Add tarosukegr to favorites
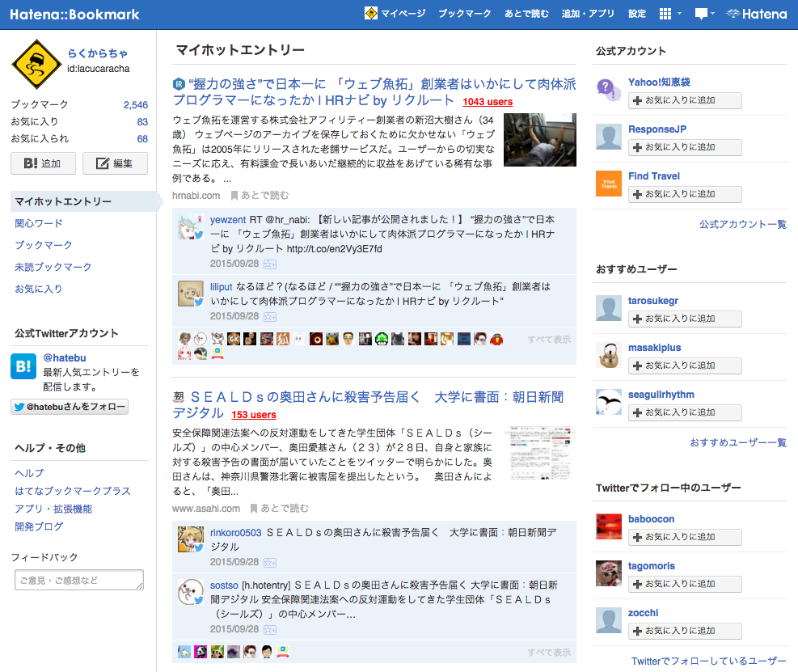The width and height of the screenshot is (798, 672). [685, 319]
